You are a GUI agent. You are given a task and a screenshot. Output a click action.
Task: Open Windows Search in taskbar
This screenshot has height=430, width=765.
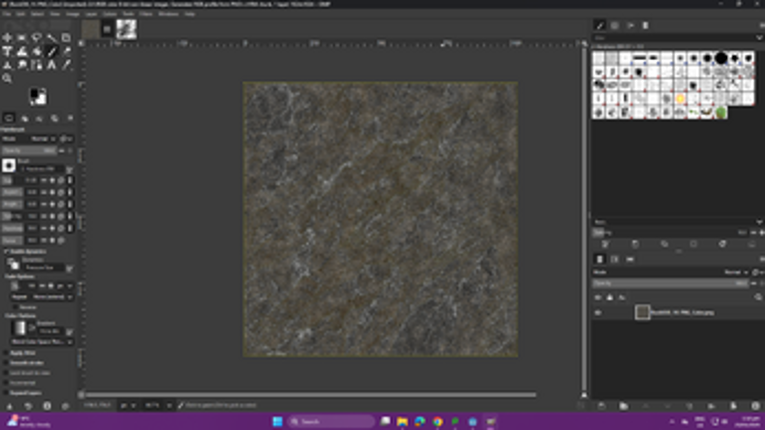pyautogui.click(x=331, y=421)
